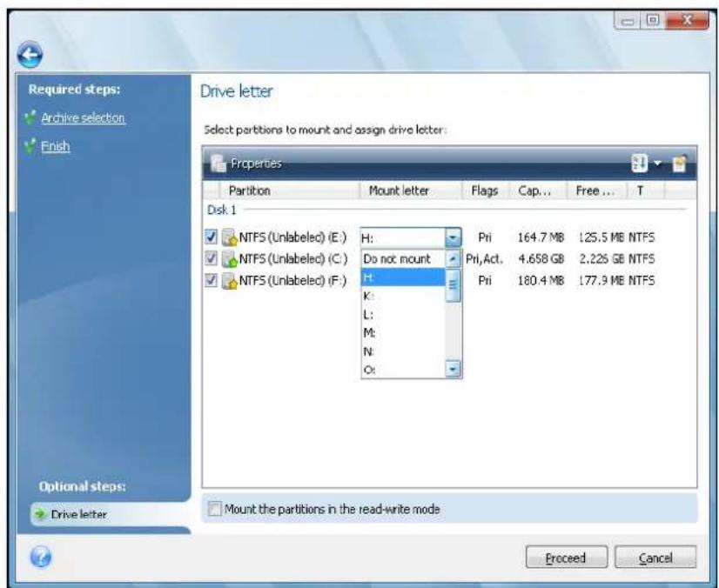Image resolution: width=719 pixels, height=588 pixels.
Task: Go back with the blue arrow button
Action: click(30, 55)
